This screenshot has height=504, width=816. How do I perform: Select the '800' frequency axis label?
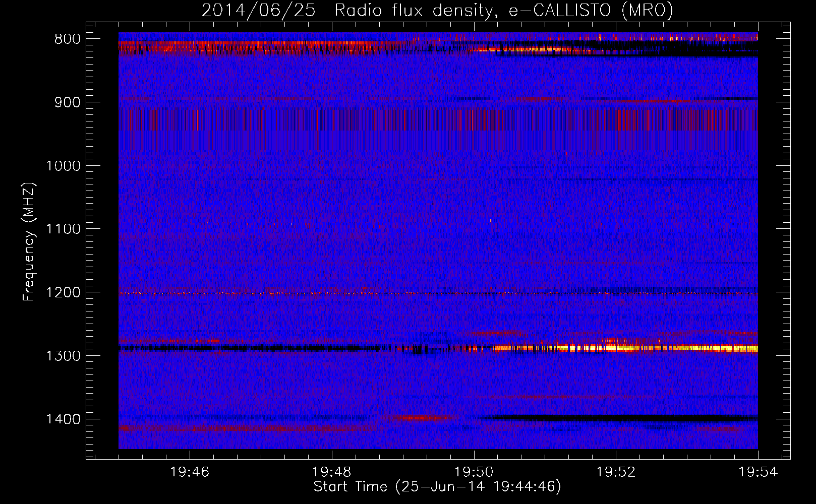tap(67, 39)
